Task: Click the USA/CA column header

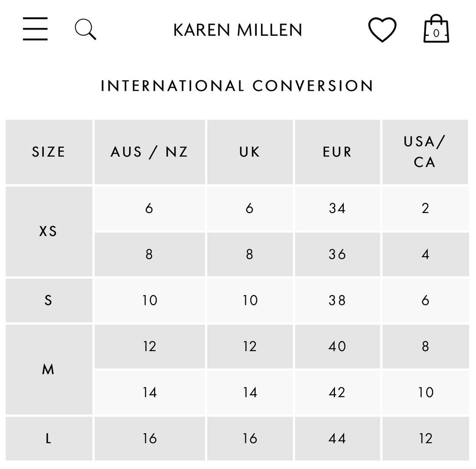Action: [425, 151]
